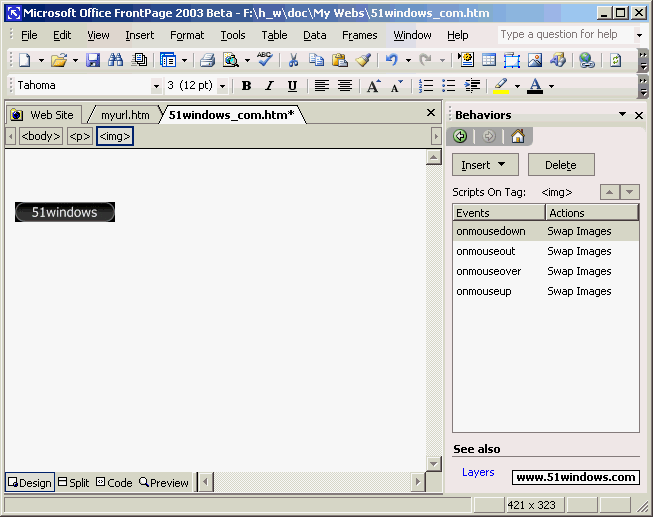
Task: Open the Layers link
Action: point(478,472)
